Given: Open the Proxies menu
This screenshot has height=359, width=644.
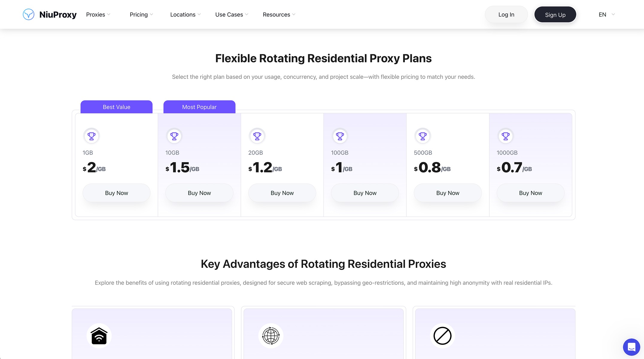Looking at the screenshot, I should (x=98, y=15).
